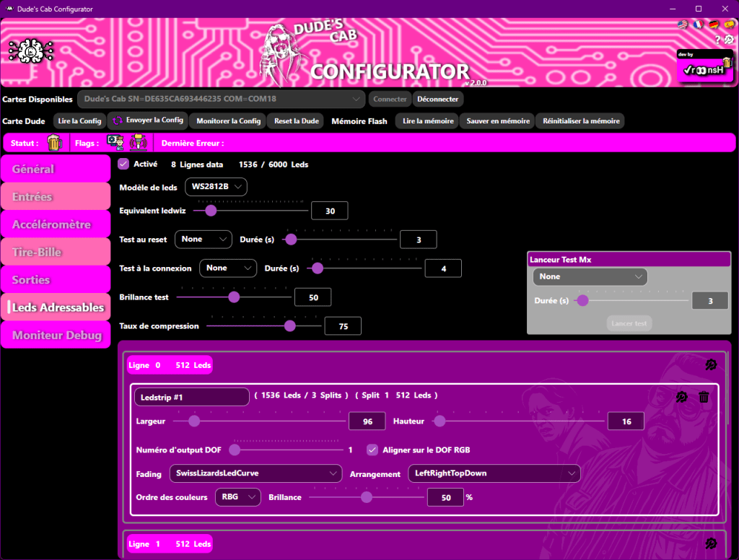The image size is (739, 560).
Task: Open help via the question mark icon
Action: click(717, 40)
